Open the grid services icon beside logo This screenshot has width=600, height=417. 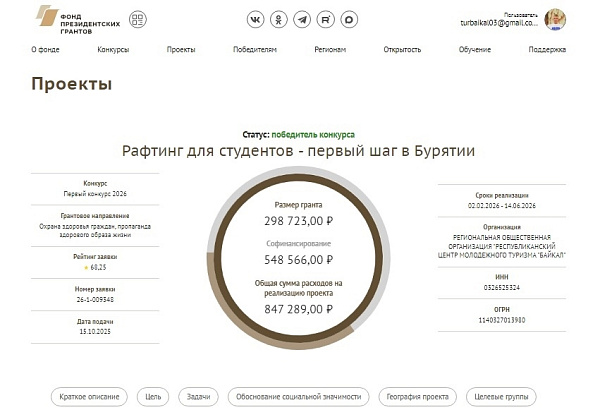point(137,20)
